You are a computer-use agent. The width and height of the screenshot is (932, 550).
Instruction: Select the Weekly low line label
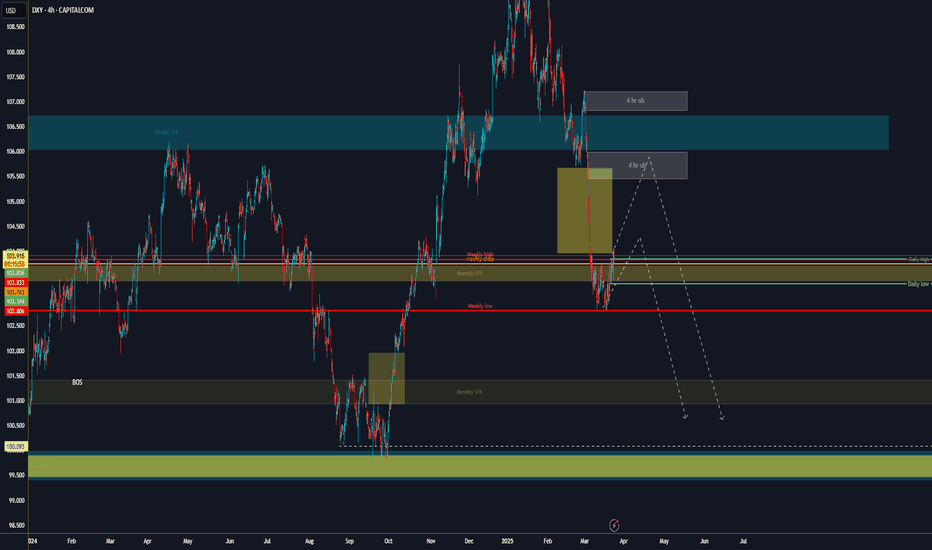pos(480,306)
